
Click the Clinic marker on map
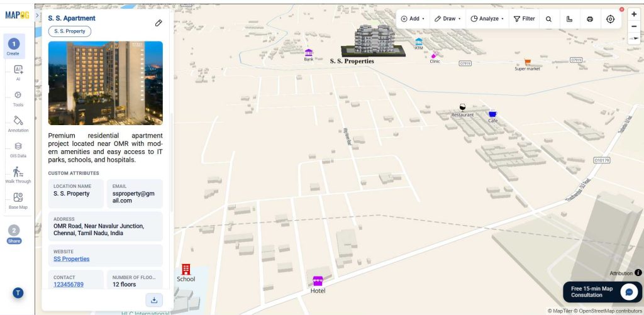pyautogui.click(x=435, y=55)
